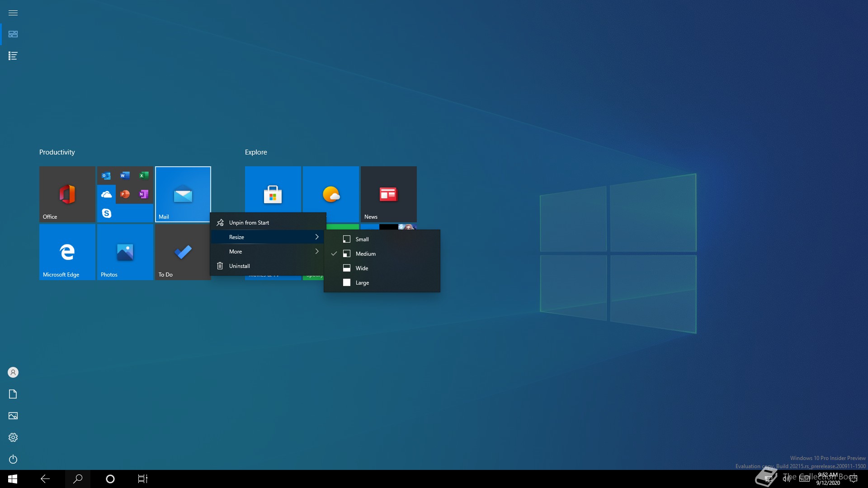The height and width of the screenshot is (488, 868).
Task: Expand the More submenu arrow
Action: pos(317,251)
